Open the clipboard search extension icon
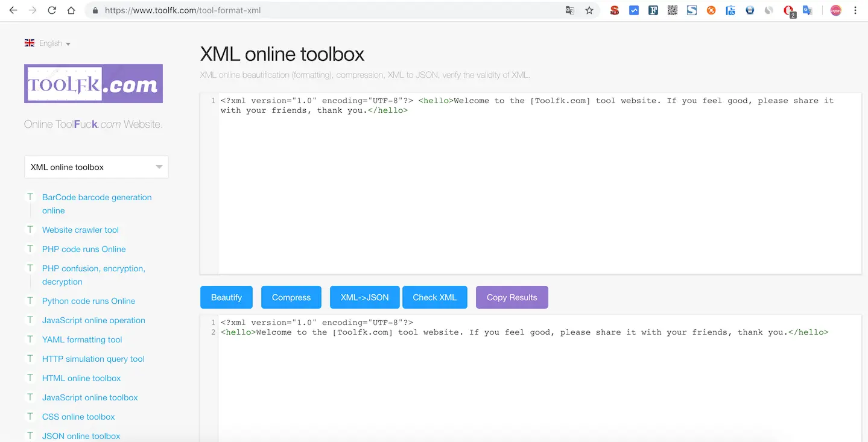Image resolution: width=868 pixels, height=442 pixels. pyautogui.click(x=730, y=10)
